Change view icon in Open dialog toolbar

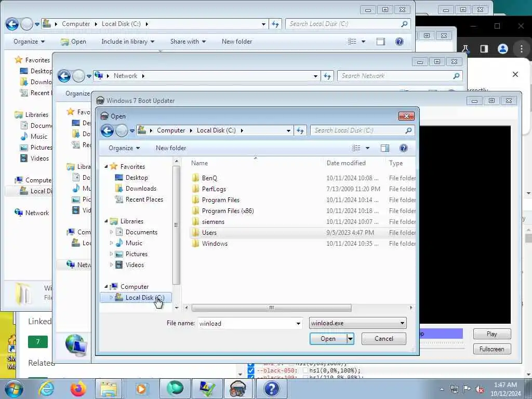356,148
